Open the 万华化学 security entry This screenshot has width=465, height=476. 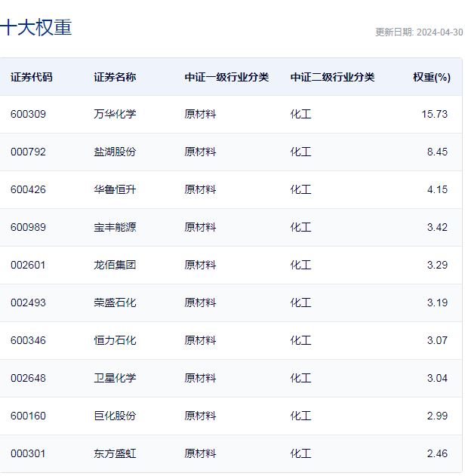click(115, 114)
